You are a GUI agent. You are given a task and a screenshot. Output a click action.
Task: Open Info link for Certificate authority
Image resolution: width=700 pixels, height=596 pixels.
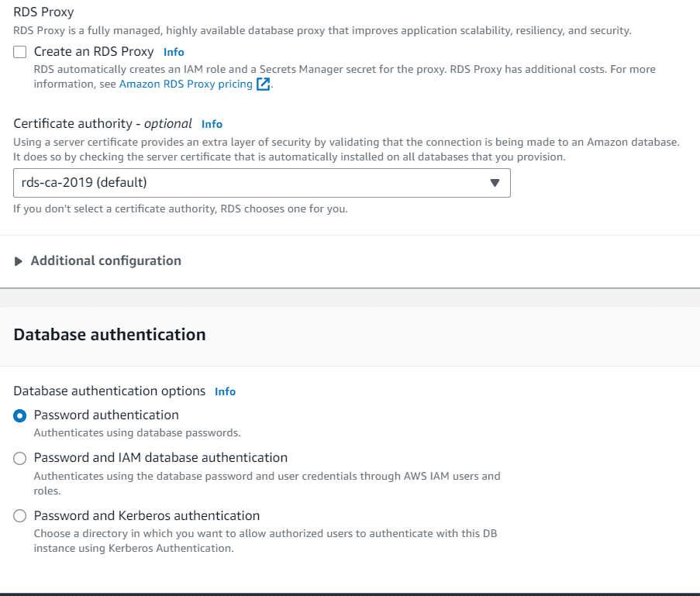tap(212, 124)
